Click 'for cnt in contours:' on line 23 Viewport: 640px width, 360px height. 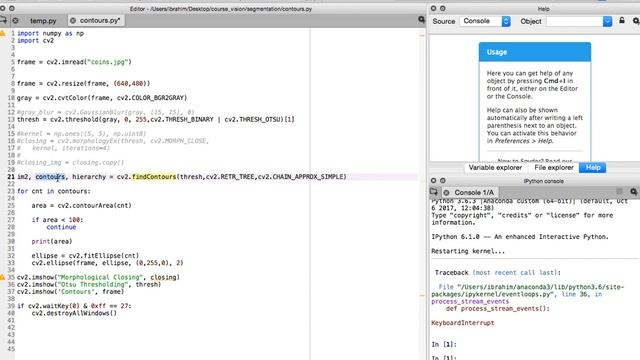tap(54, 191)
